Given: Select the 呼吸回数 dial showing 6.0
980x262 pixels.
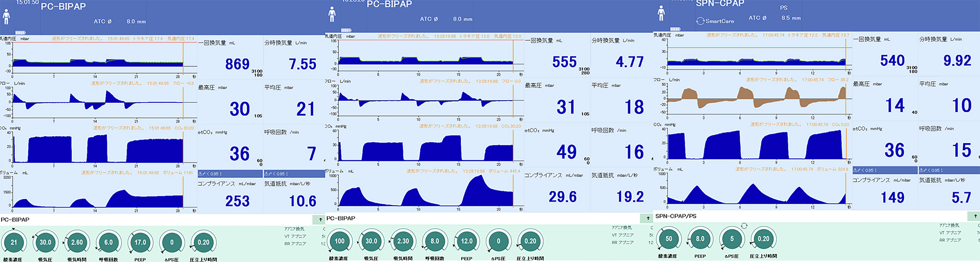Looking at the screenshot, I should (x=108, y=242).
